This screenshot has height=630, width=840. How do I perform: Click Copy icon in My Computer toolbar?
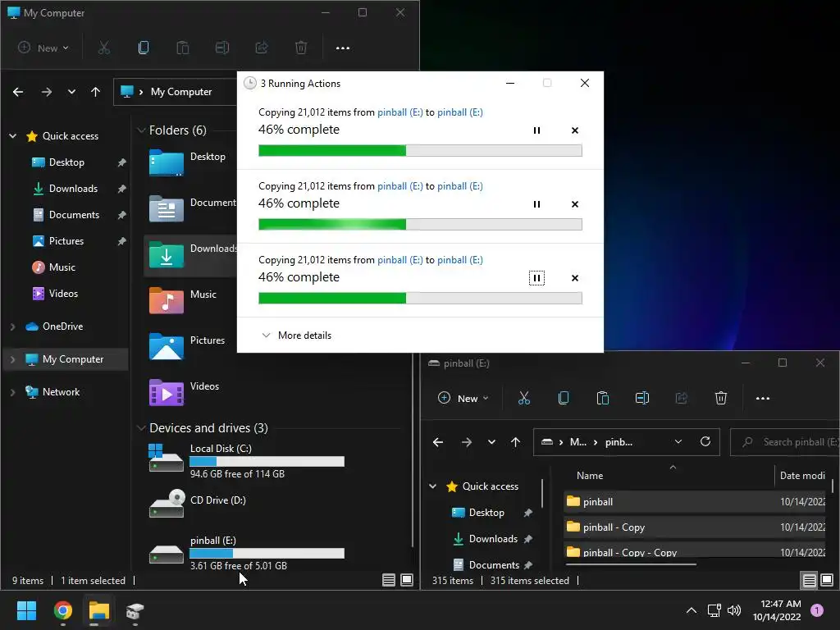[143, 48]
